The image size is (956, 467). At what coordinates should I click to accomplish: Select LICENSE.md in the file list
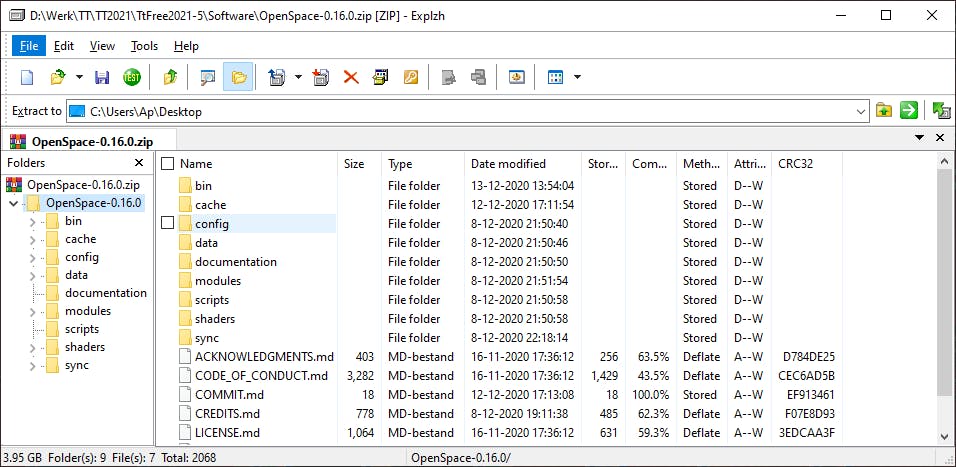point(227,432)
